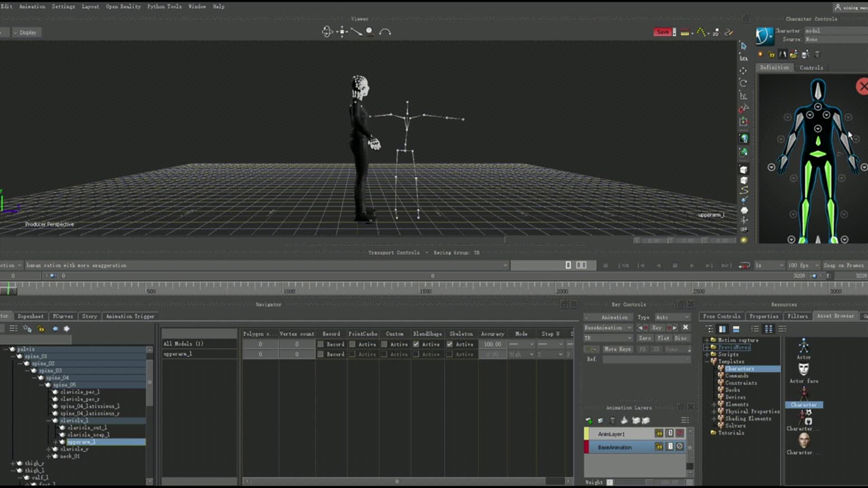Screen dimensions: 868x488
Task: Click the pan/travel camera icon above viewer
Action: coord(342,32)
